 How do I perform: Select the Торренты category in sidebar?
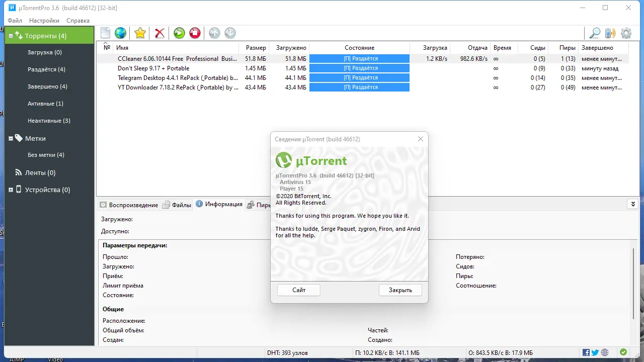tap(45, 35)
